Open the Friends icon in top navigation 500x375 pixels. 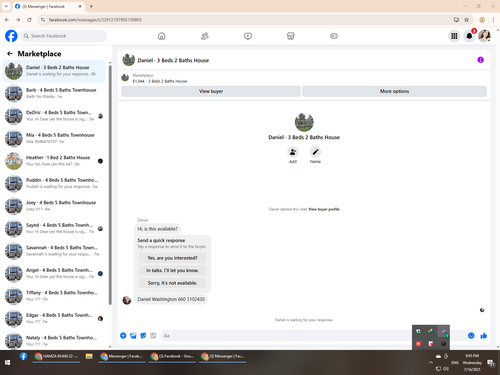[205, 36]
